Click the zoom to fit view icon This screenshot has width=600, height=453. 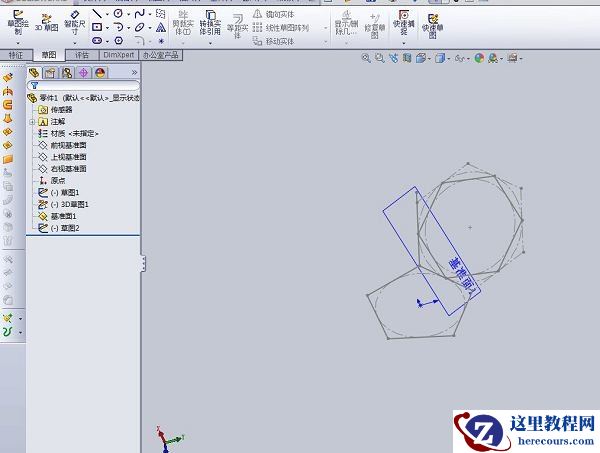click(x=366, y=58)
